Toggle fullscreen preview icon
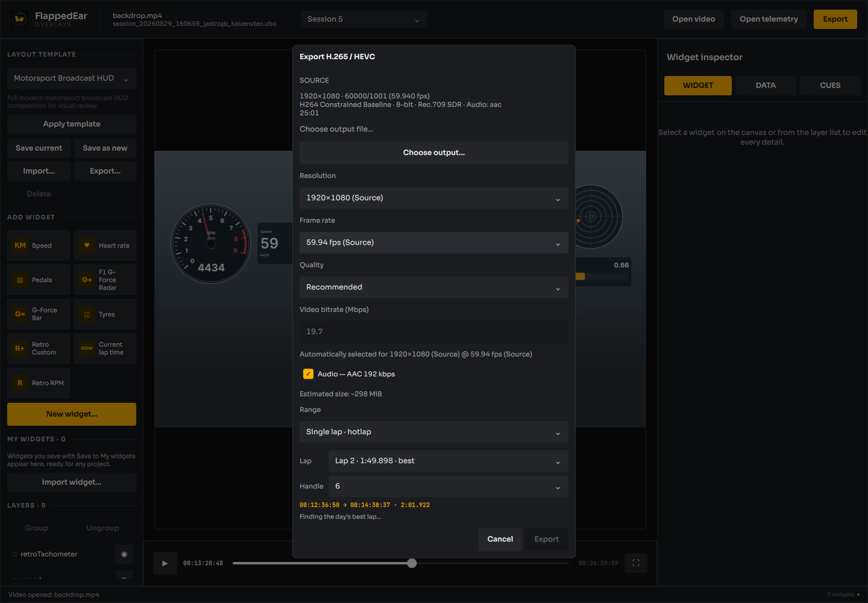The height and width of the screenshot is (603, 868). click(636, 563)
